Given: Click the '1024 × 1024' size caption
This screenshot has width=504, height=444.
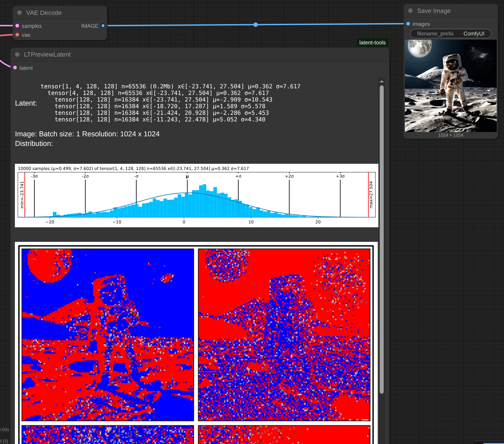Looking at the screenshot, I should coord(451,135).
